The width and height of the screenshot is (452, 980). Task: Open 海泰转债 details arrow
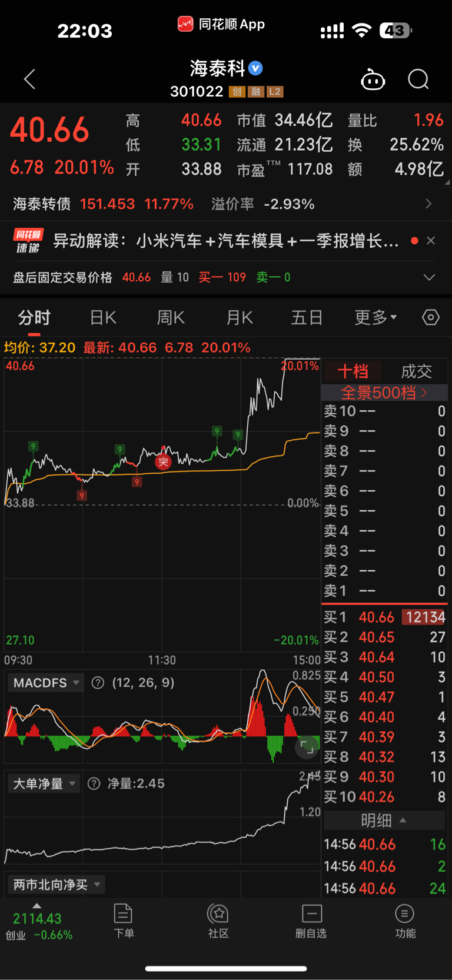point(428,204)
